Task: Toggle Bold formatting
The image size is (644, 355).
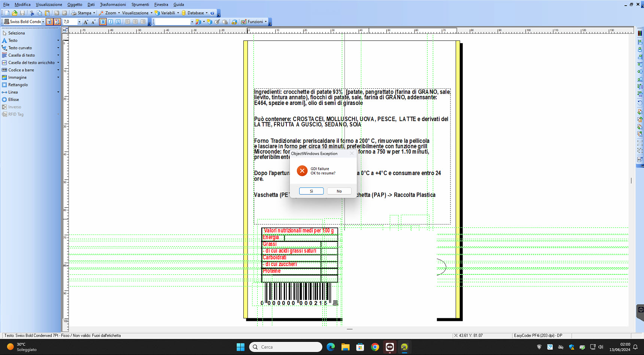Action: click(103, 22)
